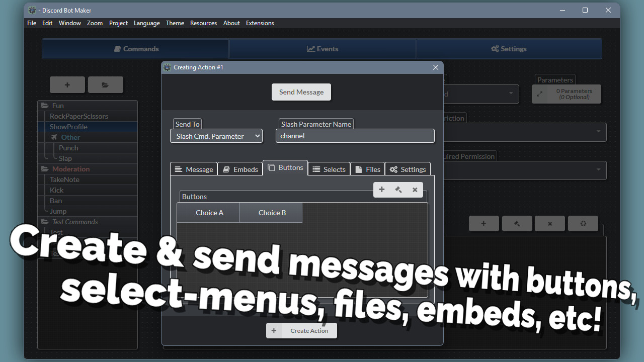Viewport: 644px width, 362px height.
Task: Click inside the Slash Parameter Name channel field
Action: pyautogui.click(x=355, y=136)
